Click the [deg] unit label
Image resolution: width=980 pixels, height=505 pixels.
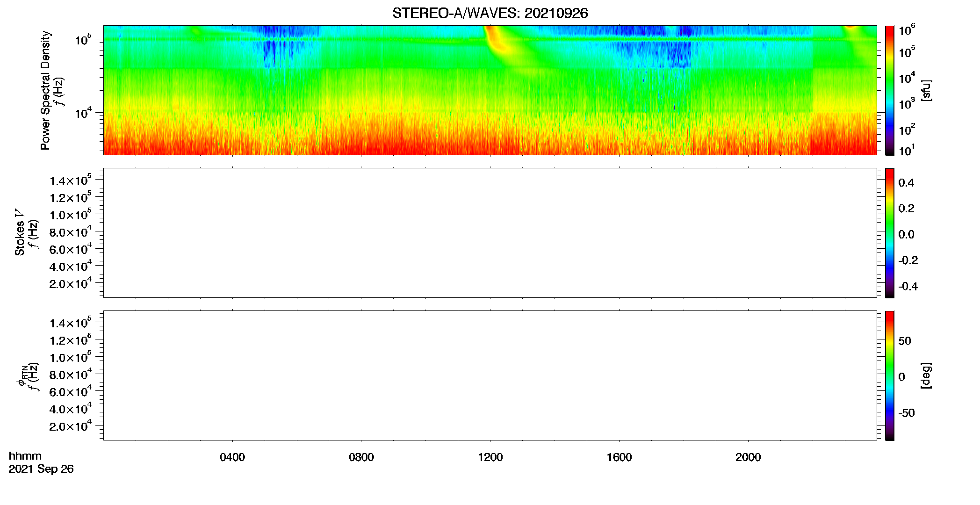tap(926, 375)
